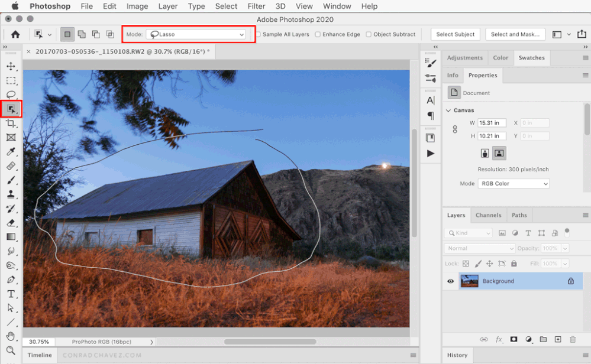Select the Brush tool

point(11,180)
